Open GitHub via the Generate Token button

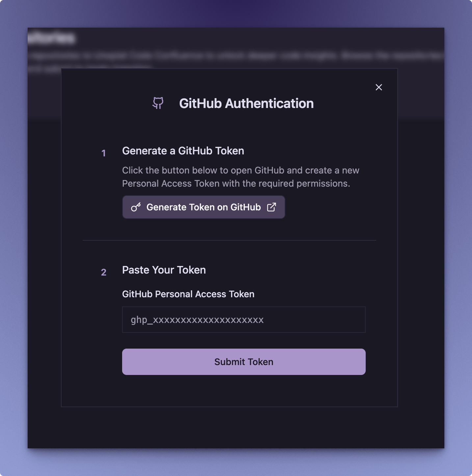click(203, 207)
